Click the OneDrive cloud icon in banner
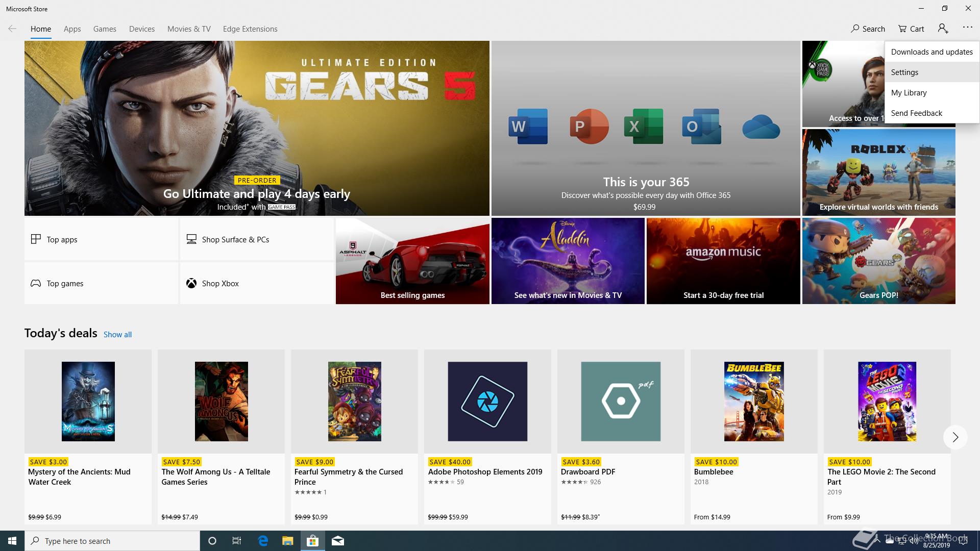Viewport: 980px width, 551px height. click(x=761, y=127)
